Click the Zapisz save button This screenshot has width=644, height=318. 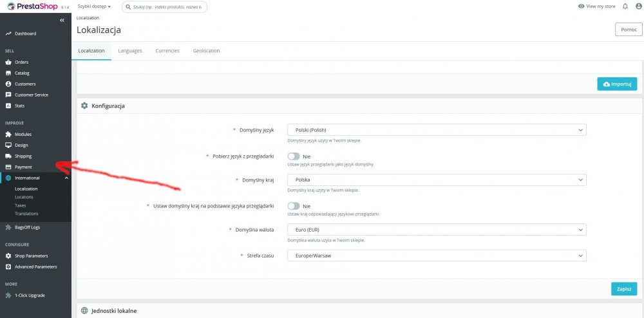624,289
